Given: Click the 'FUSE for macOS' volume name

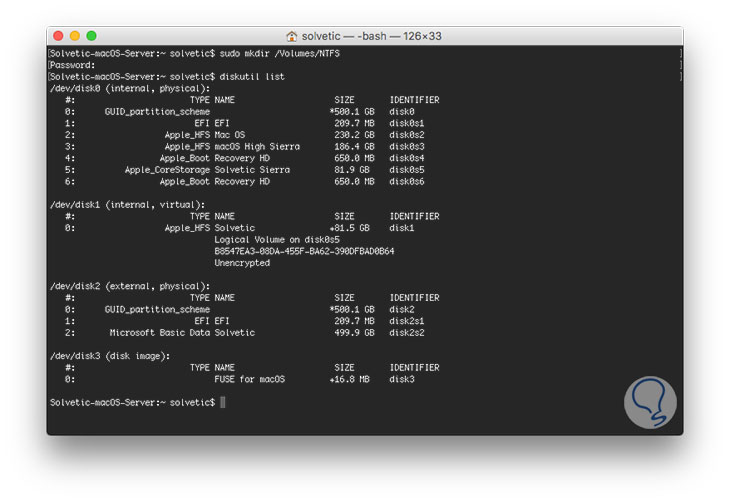Looking at the screenshot, I should 250,380.
